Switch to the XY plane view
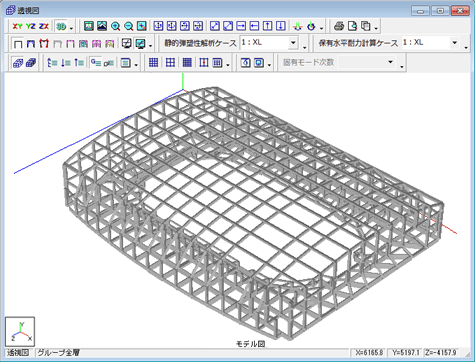 pyautogui.click(x=17, y=26)
